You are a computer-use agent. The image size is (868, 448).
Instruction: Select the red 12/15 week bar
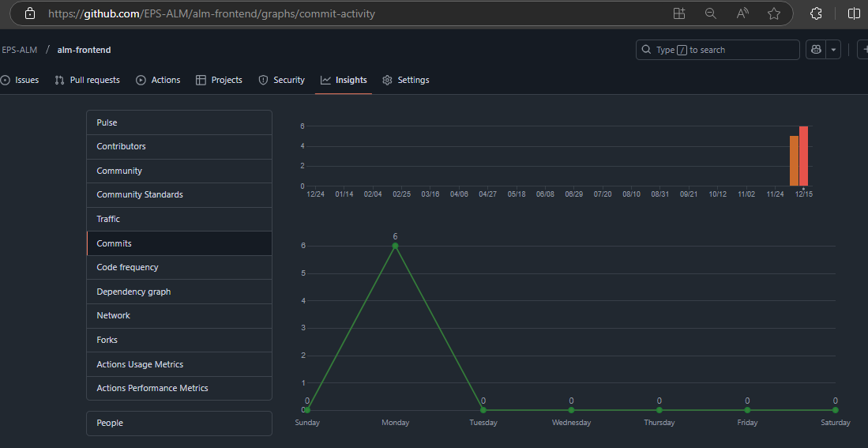pyautogui.click(x=803, y=156)
